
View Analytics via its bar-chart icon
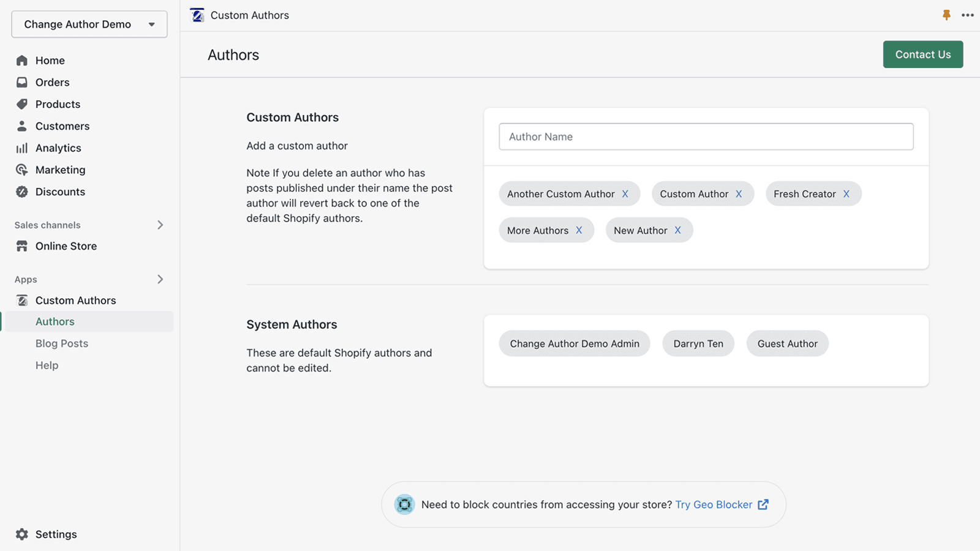coord(22,148)
